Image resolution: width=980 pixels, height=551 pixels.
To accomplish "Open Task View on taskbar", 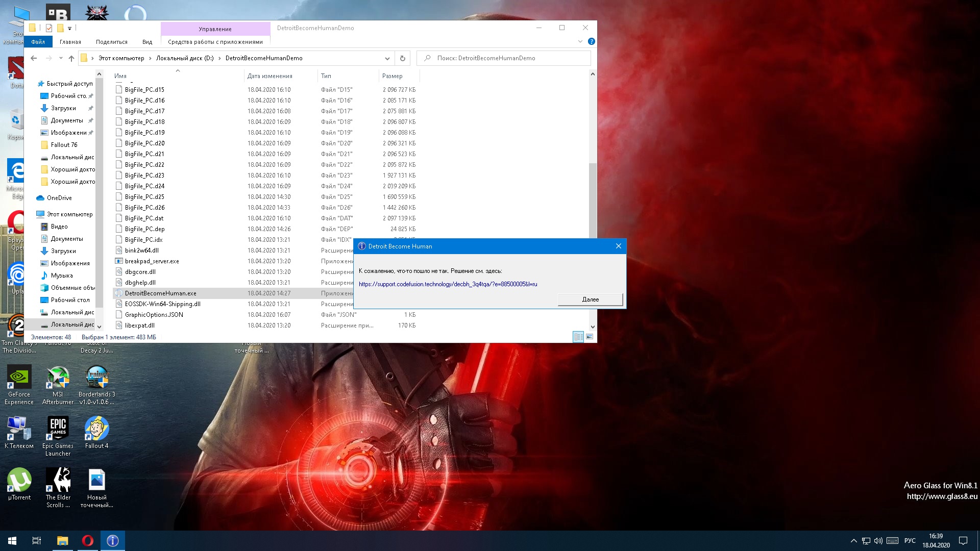I will [37, 541].
